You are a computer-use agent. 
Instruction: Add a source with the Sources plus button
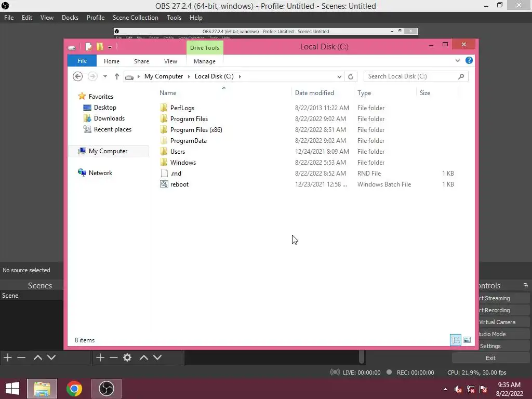(100, 357)
